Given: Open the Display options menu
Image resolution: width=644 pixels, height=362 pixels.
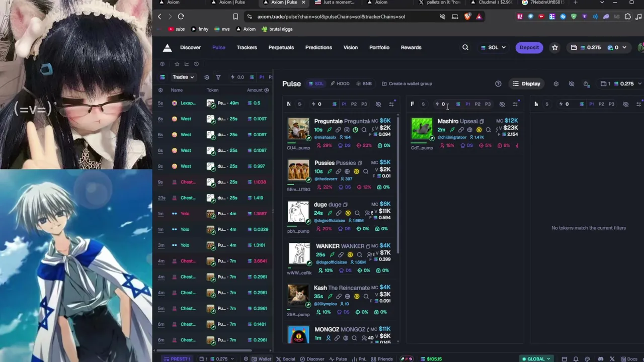Looking at the screenshot, I should click(526, 84).
